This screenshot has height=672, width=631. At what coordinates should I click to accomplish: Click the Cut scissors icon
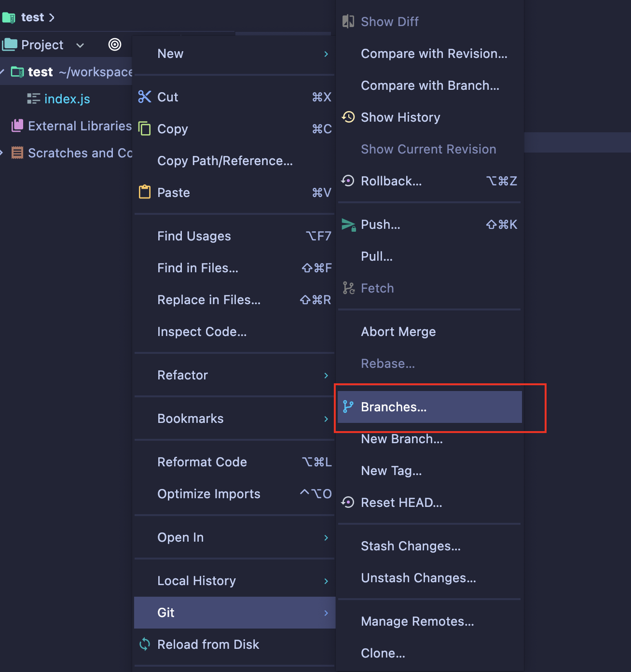pos(145,97)
